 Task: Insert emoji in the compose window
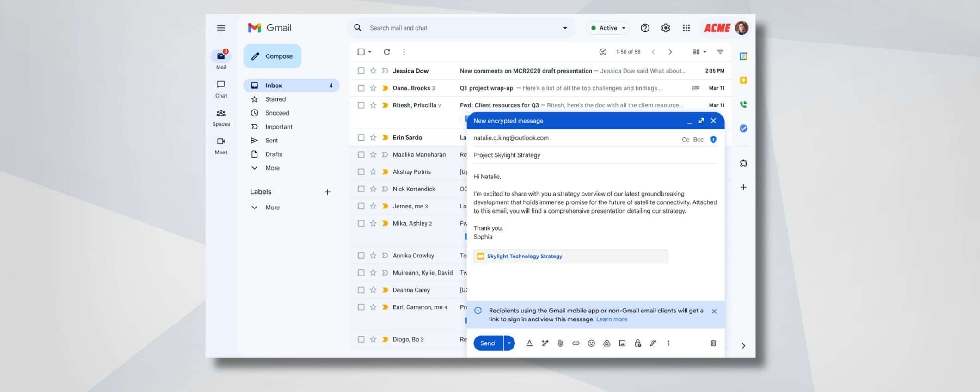[591, 343]
